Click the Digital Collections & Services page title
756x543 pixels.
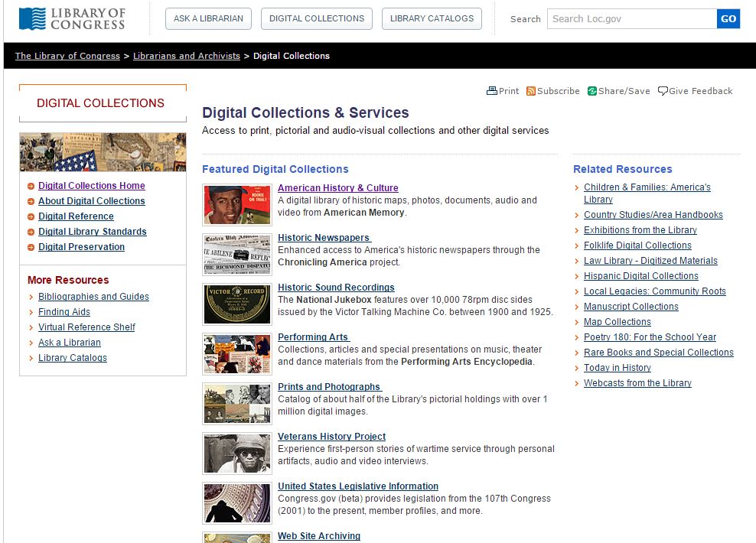point(305,112)
